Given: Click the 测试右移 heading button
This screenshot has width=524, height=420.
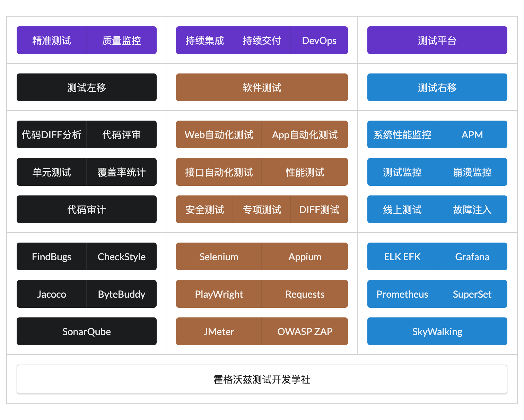Looking at the screenshot, I should coord(437,87).
